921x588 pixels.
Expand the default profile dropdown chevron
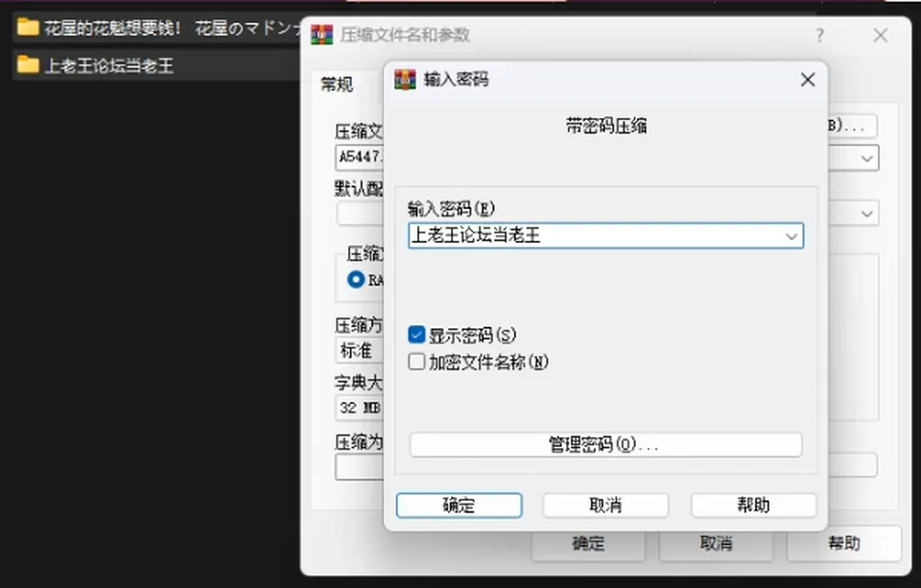(x=866, y=213)
